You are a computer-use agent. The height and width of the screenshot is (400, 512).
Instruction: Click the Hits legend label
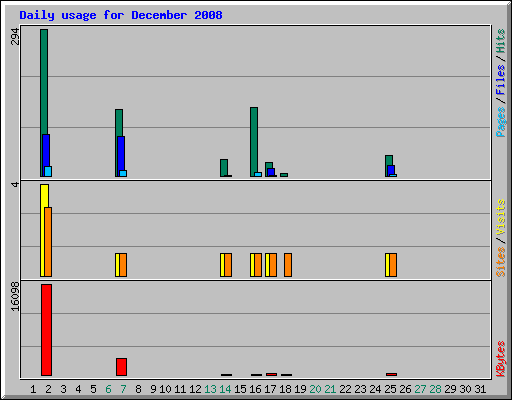500,41
